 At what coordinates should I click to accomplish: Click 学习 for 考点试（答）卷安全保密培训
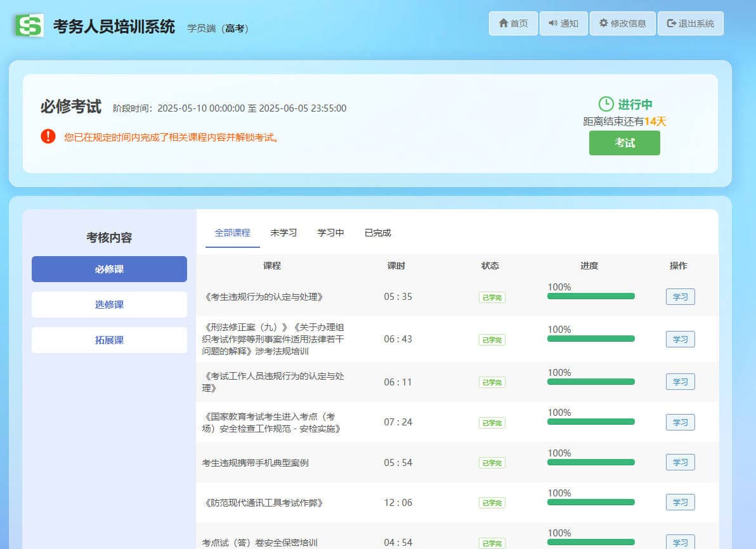681,542
